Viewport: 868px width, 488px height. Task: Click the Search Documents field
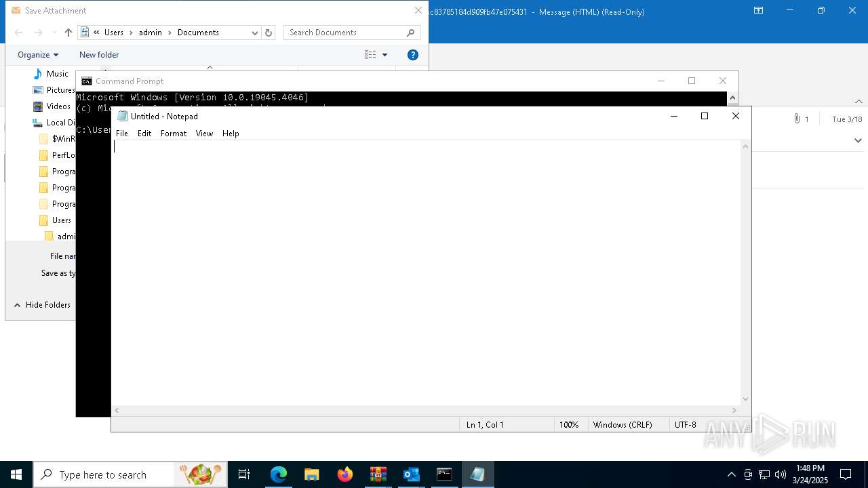[x=351, y=33]
